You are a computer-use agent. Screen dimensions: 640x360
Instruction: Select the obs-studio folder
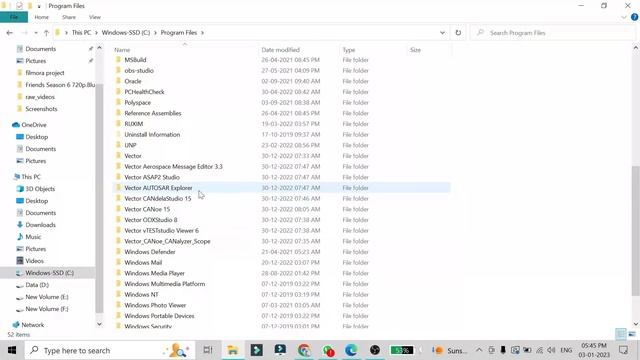click(139, 71)
